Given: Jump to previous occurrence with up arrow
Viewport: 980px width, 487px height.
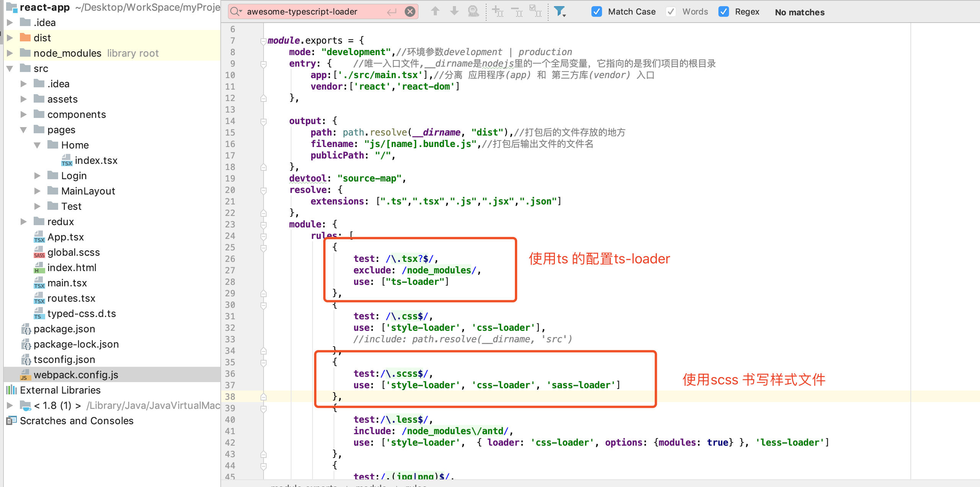Looking at the screenshot, I should 435,11.
